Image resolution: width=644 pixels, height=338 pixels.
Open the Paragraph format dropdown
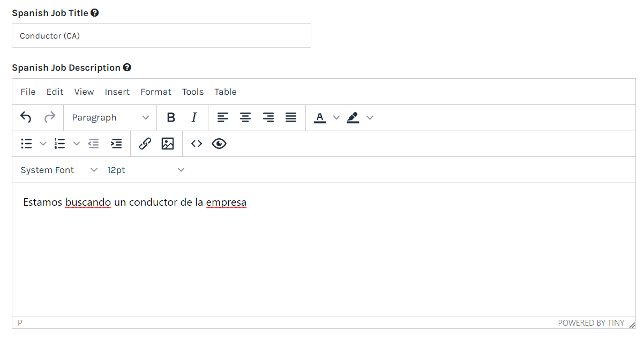[110, 117]
